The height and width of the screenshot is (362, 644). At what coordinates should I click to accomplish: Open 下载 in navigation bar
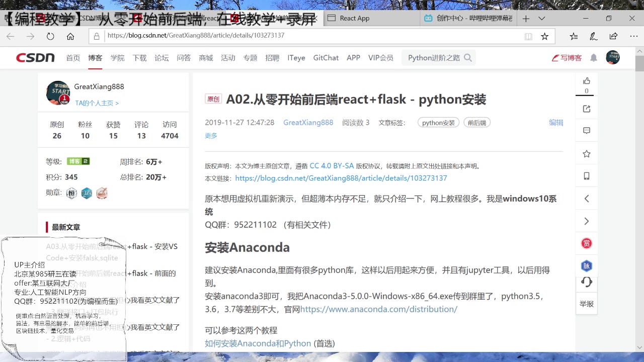point(139,58)
